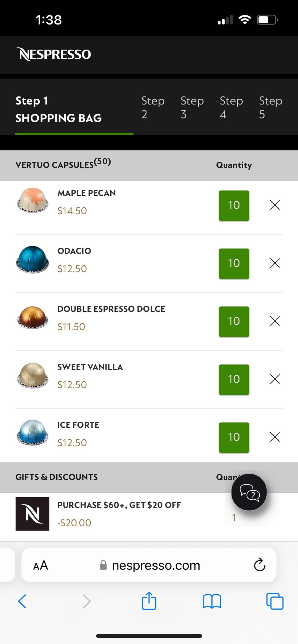298x644 pixels.
Task: Delete Double Espresso Dolce from bag
Action: point(275,321)
